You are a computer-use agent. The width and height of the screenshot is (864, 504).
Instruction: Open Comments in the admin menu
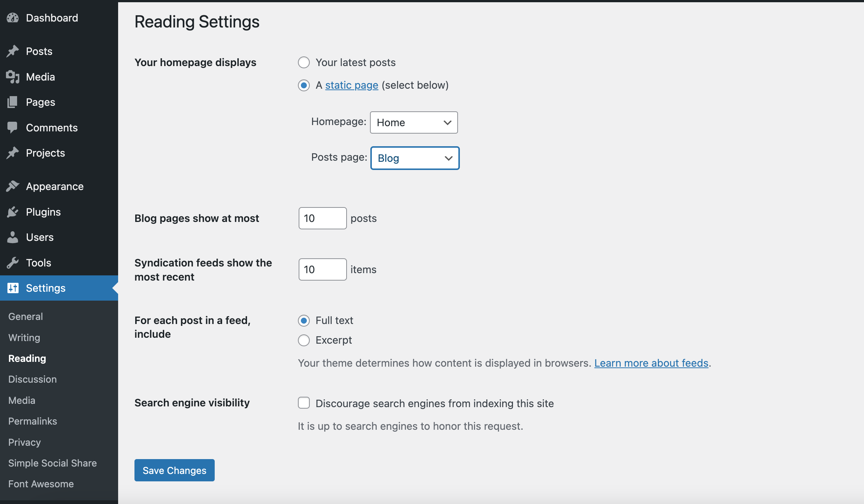tap(59, 128)
